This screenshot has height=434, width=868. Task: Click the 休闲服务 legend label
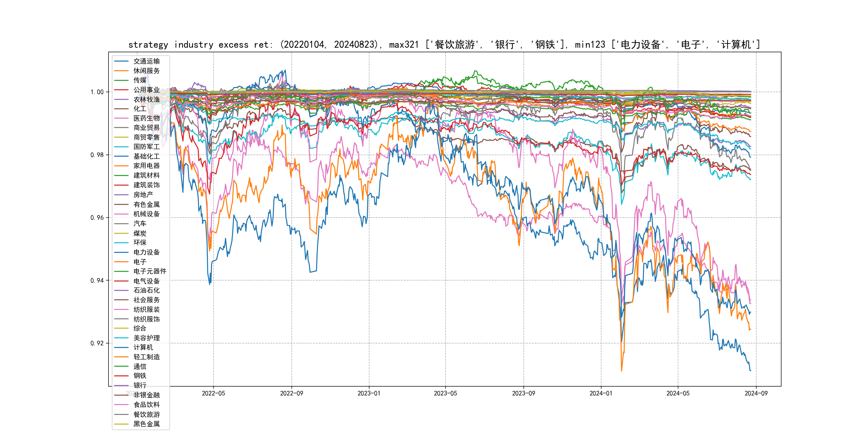click(x=146, y=71)
